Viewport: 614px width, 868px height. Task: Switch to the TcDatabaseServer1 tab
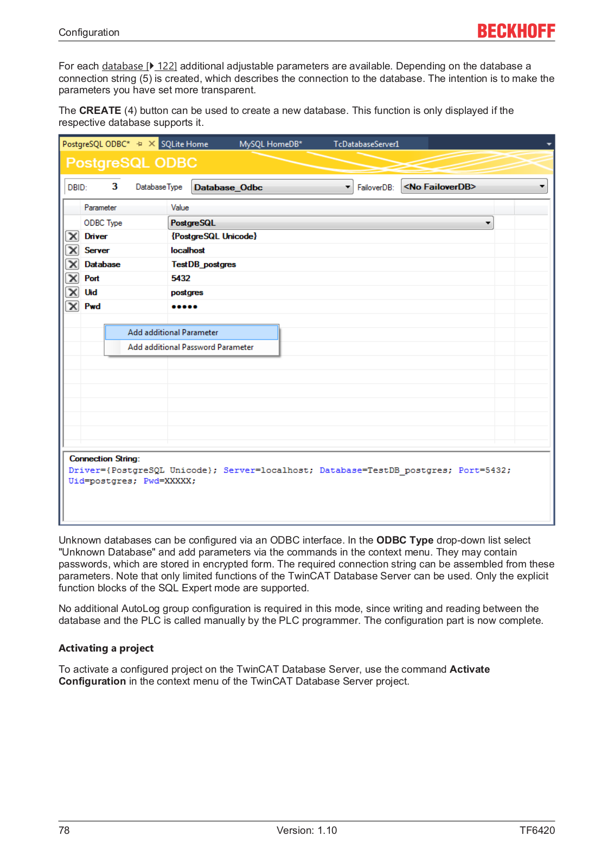pyautogui.click(x=366, y=144)
